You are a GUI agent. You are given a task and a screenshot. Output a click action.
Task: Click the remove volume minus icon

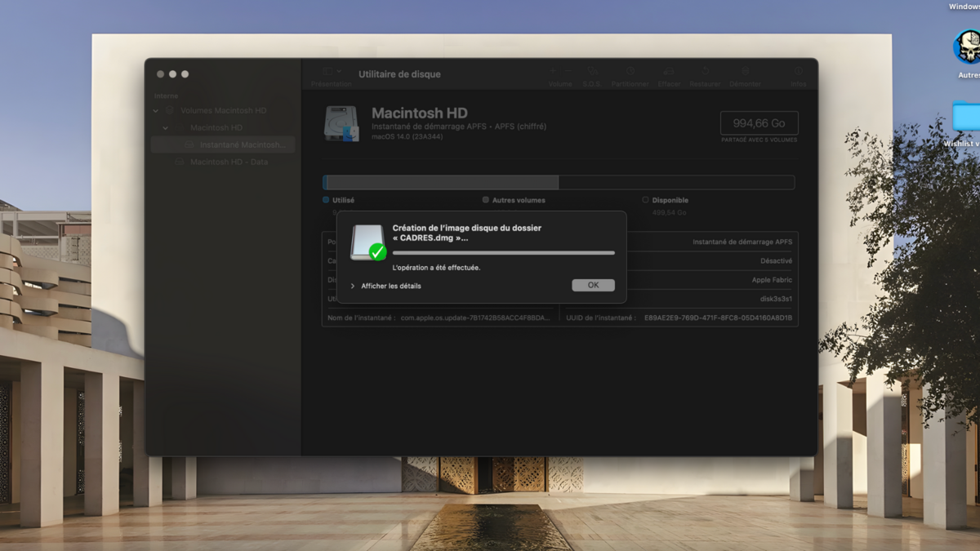click(568, 72)
